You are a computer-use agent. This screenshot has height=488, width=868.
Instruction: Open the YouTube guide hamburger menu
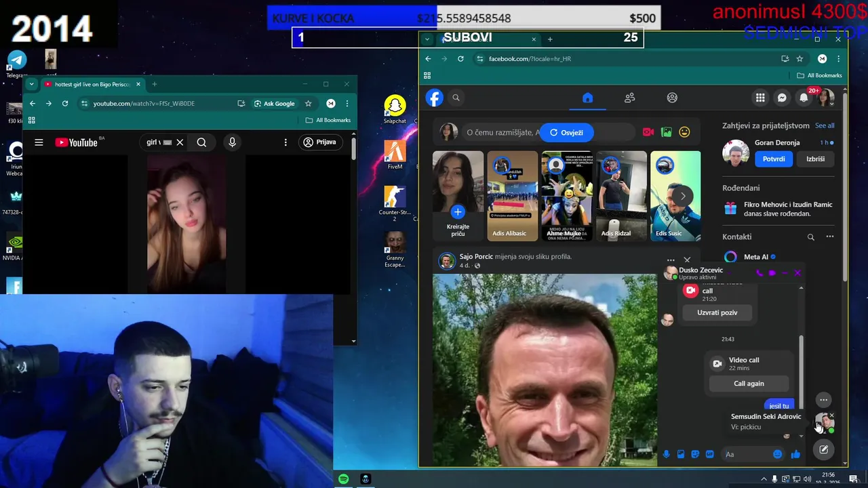tap(39, 142)
